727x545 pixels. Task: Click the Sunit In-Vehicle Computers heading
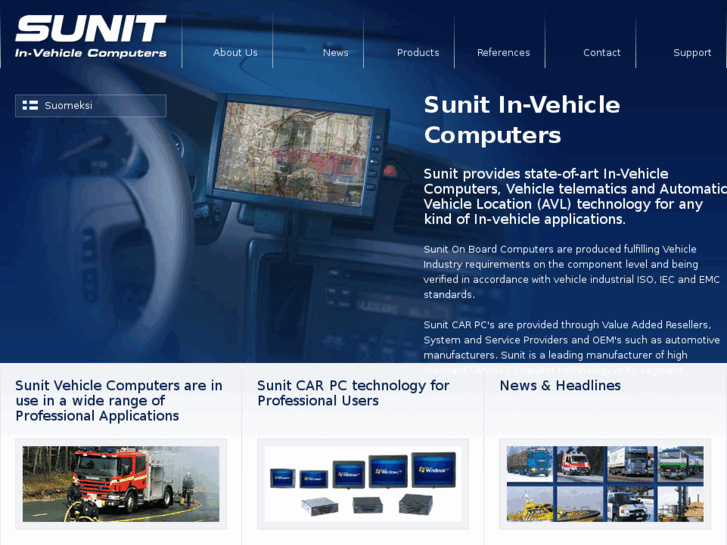(x=522, y=120)
